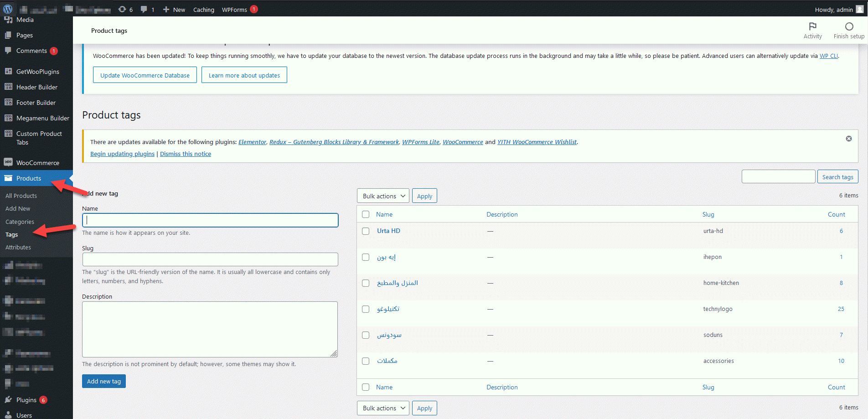Focus the Search tags input field
Screen dimensions: 868x419
coord(778,176)
